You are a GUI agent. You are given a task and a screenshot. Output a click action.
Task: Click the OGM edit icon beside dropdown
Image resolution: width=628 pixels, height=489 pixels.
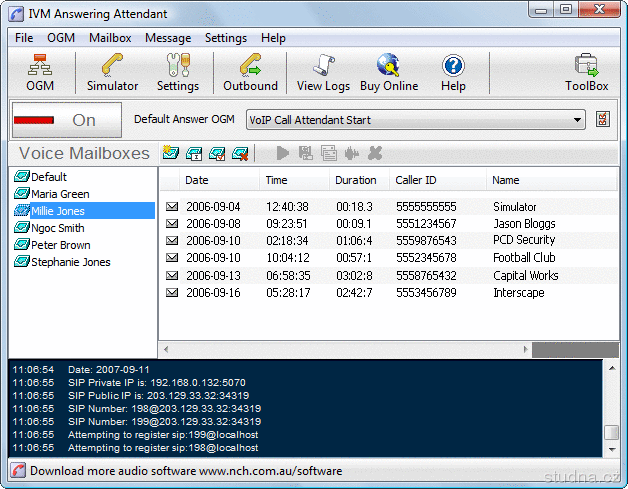click(602, 120)
